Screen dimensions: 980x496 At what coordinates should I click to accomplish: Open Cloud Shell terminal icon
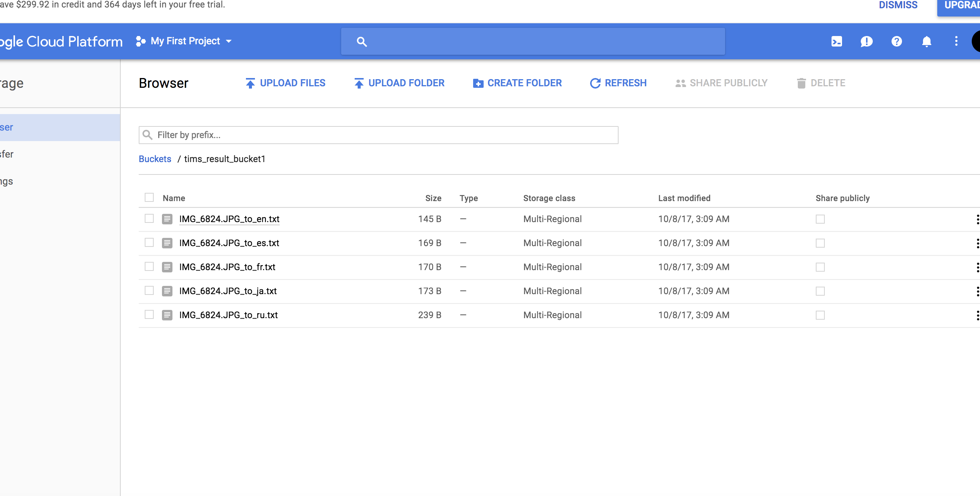[x=836, y=41]
